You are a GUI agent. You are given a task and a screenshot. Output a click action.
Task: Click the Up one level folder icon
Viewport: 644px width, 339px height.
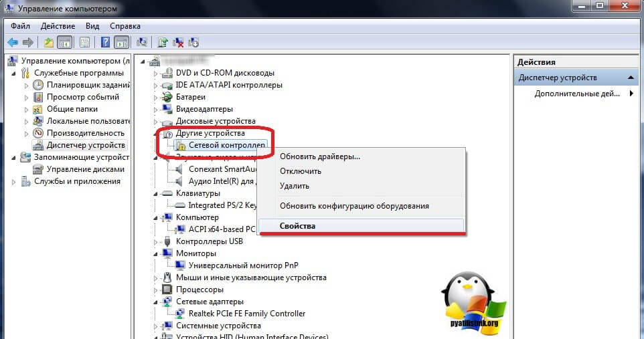48,42
